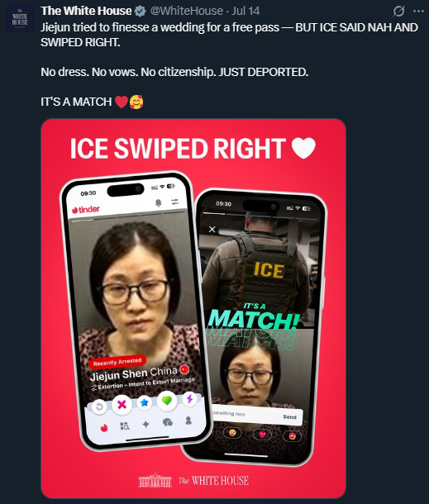Tap the blue star Super Like button

pos(145,402)
